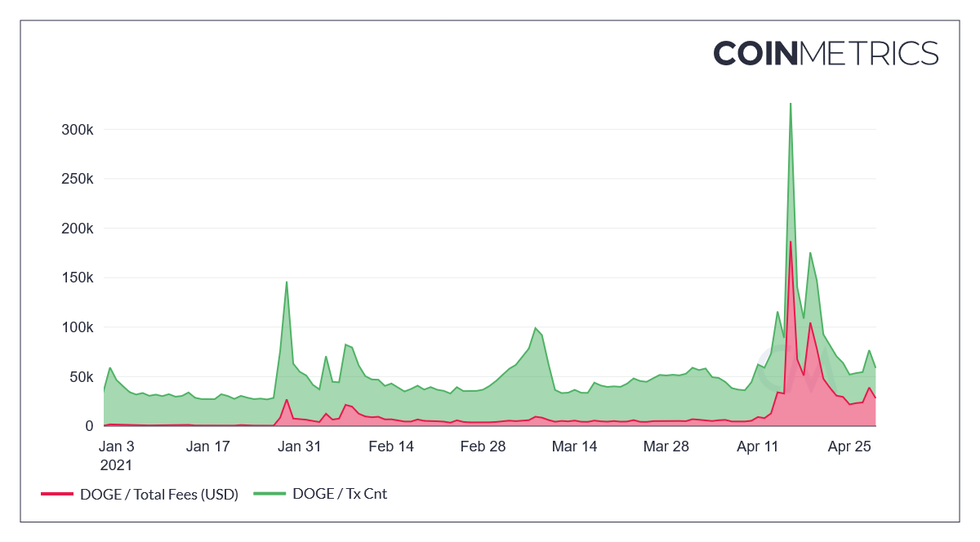Select the Feb 14 date label
980x542 pixels.
point(391,446)
